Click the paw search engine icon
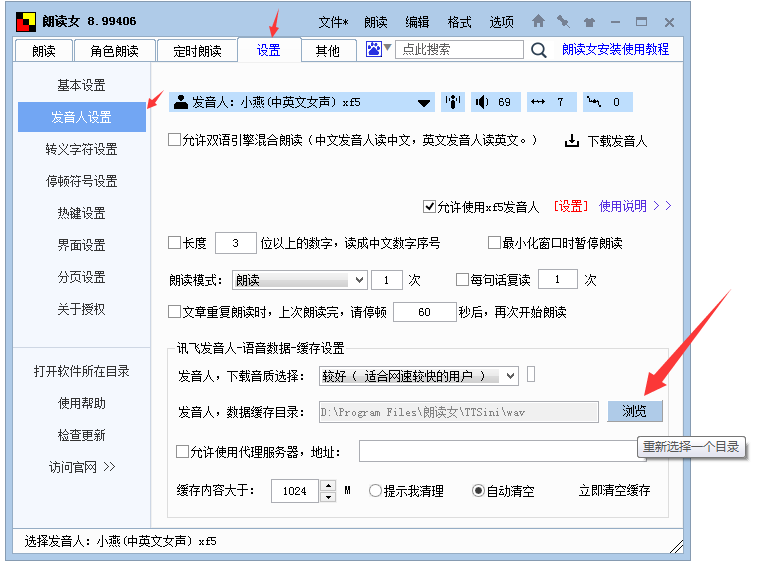The height and width of the screenshot is (566, 758). (373, 49)
